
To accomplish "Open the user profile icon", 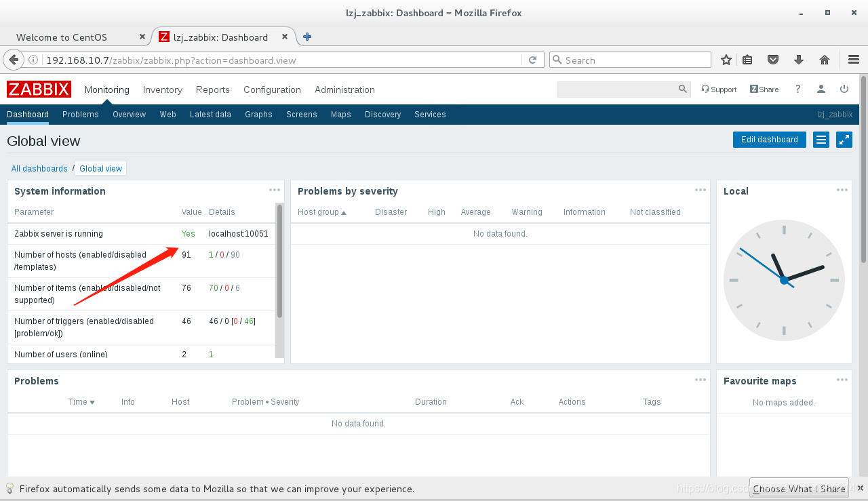I will 821,89.
